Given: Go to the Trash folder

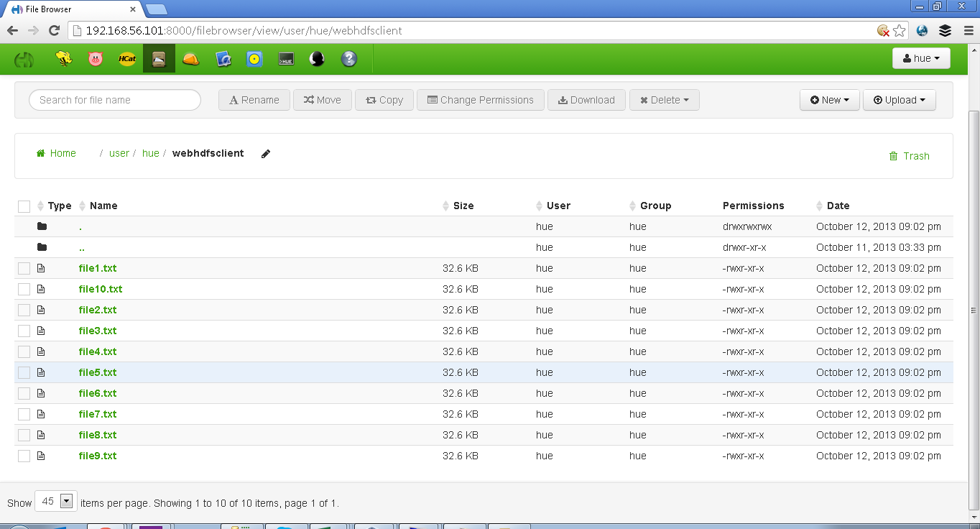Looking at the screenshot, I should (910, 156).
